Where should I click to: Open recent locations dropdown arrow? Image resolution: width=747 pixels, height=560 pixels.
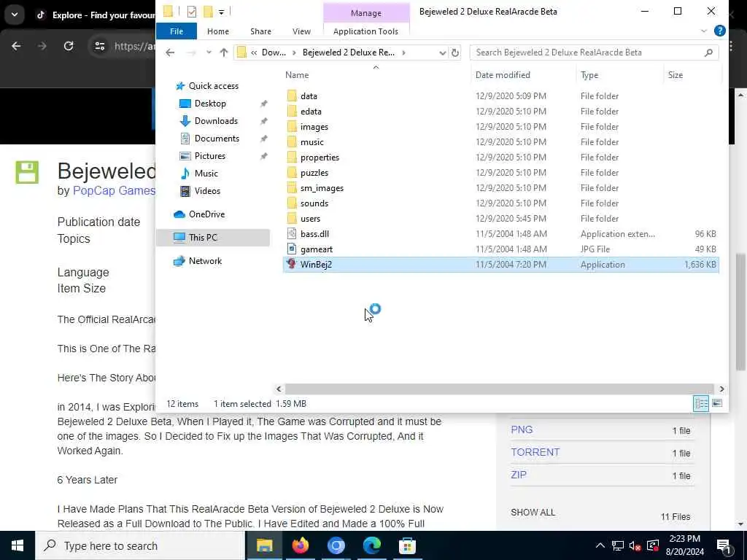[209, 52]
